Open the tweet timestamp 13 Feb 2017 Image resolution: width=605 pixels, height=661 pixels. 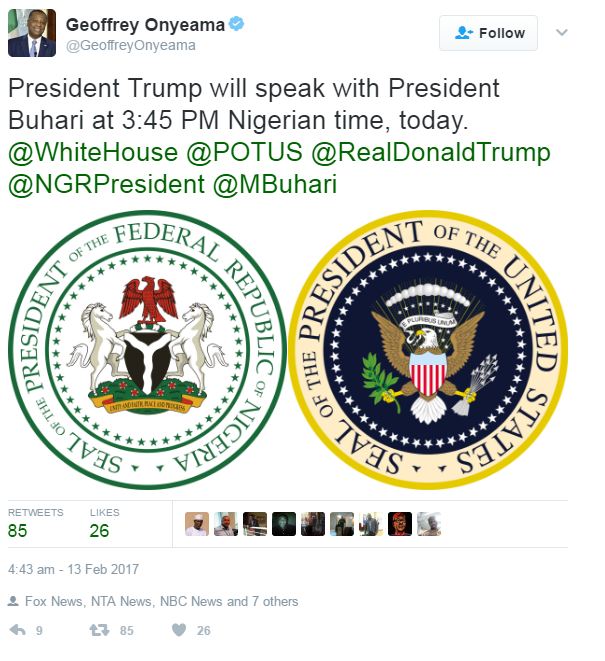point(73,569)
